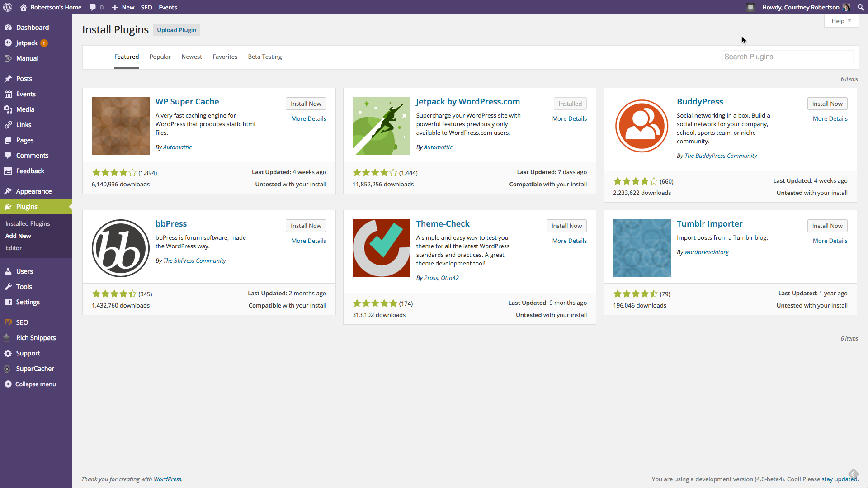
Task: Open the comments bubble in admin bar
Action: (x=96, y=7)
